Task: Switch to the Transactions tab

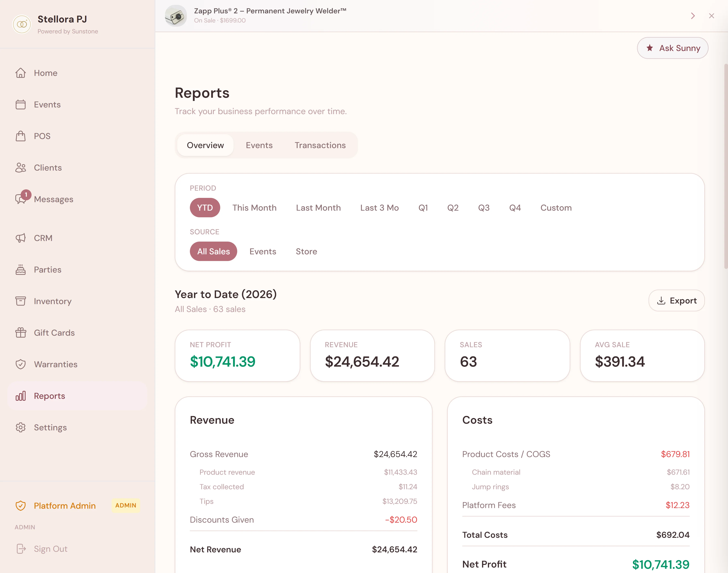Action: pyautogui.click(x=320, y=145)
